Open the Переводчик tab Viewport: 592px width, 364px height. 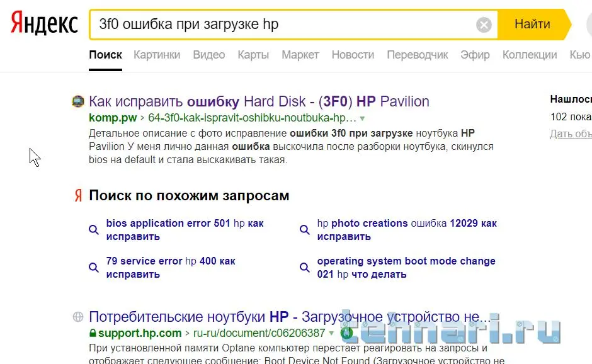pos(417,55)
